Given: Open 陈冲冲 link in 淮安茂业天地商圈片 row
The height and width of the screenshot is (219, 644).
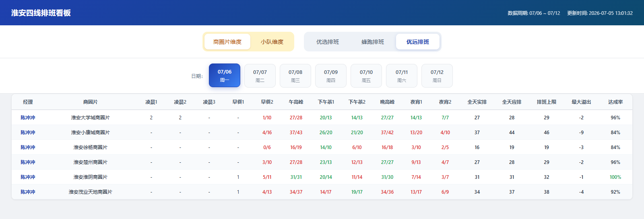Looking at the screenshot, I should [x=28, y=192].
